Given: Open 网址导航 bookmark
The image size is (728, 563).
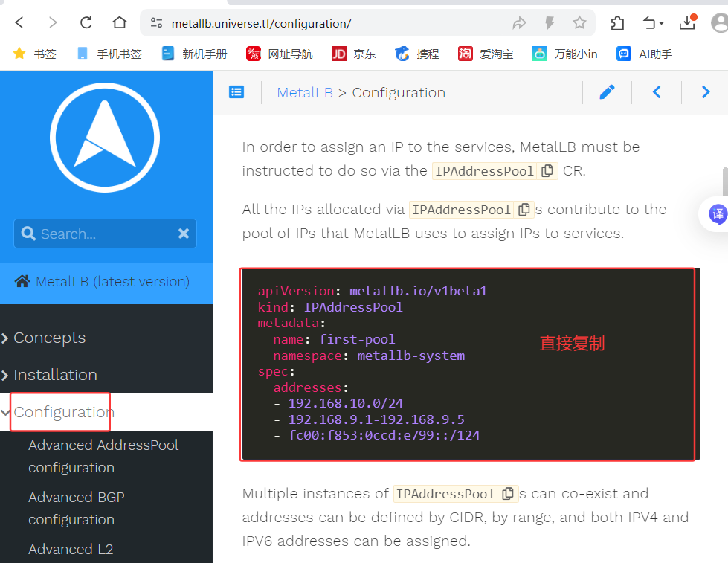Looking at the screenshot, I should click(280, 54).
